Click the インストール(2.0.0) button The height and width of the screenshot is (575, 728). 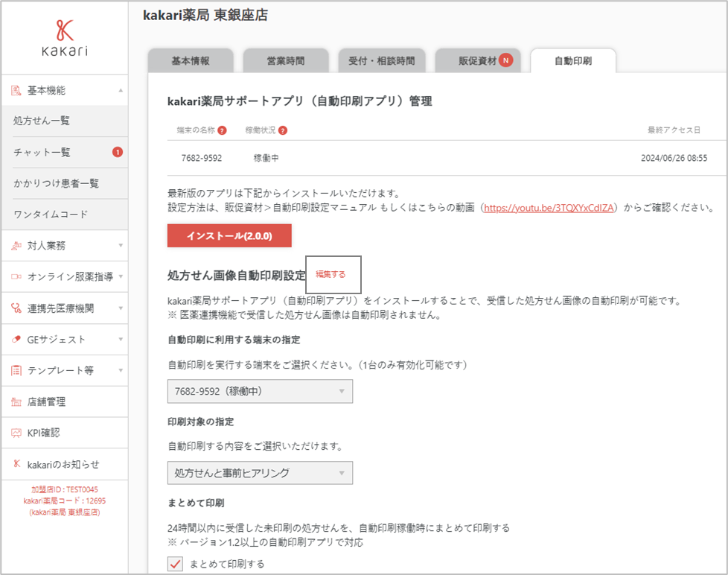pos(229,235)
